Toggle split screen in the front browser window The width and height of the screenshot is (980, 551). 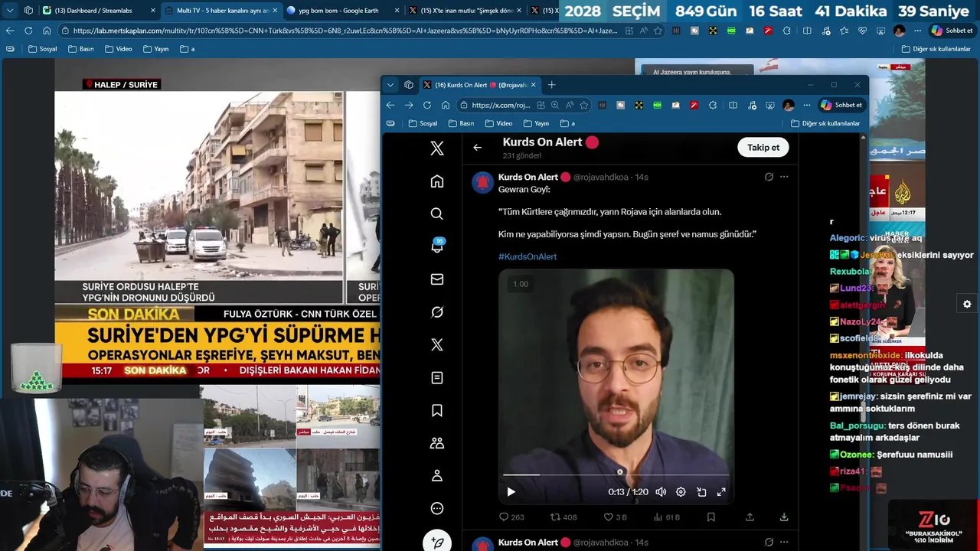[733, 105]
